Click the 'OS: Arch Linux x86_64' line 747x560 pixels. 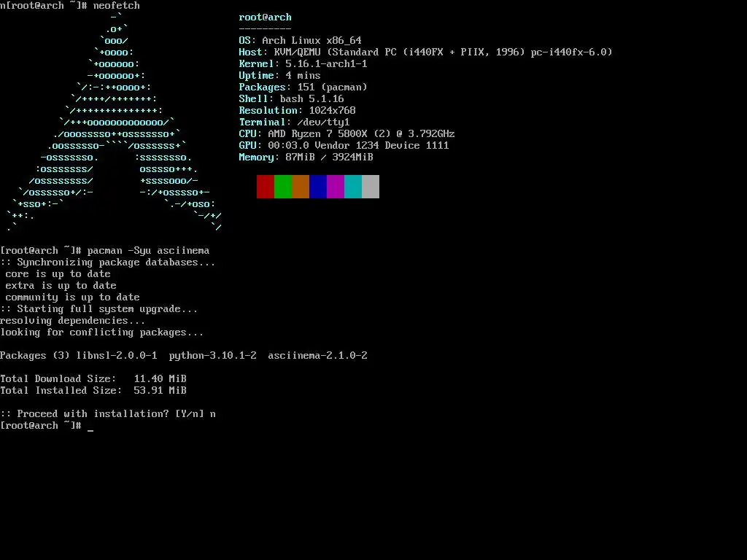(300, 41)
